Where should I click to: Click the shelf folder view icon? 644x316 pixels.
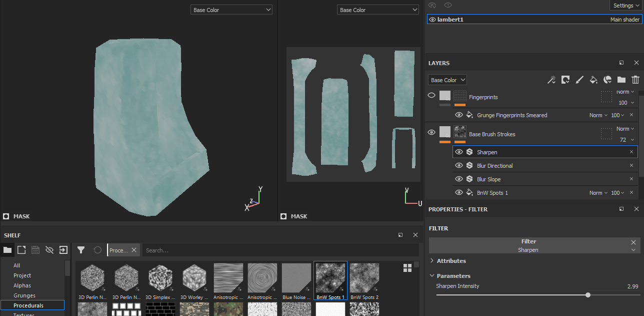(x=7, y=250)
